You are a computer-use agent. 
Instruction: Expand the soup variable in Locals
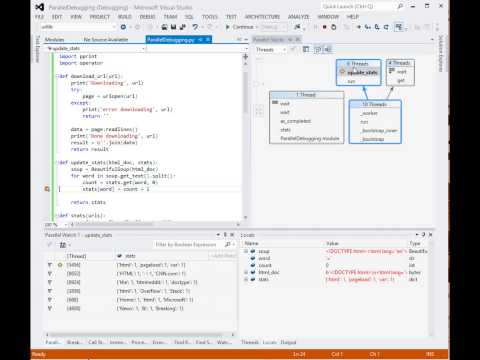(246, 251)
